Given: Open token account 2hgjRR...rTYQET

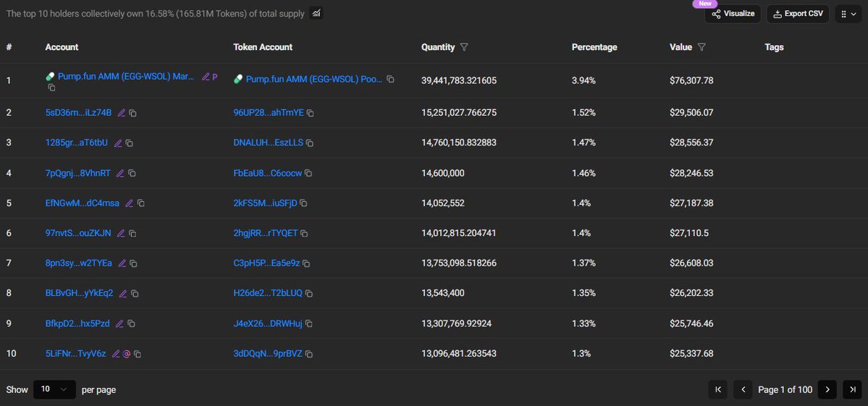Looking at the screenshot, I should (266, 233).
